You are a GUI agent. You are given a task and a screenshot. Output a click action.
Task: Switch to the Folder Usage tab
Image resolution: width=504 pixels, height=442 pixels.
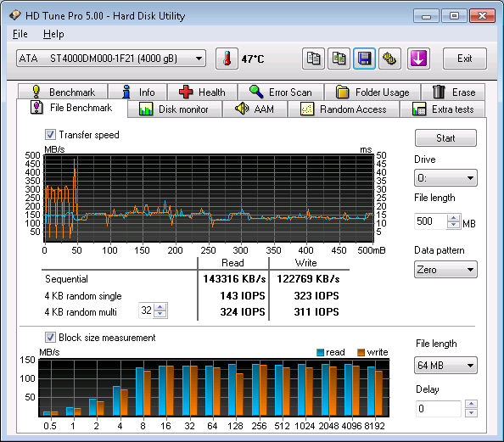372,92
